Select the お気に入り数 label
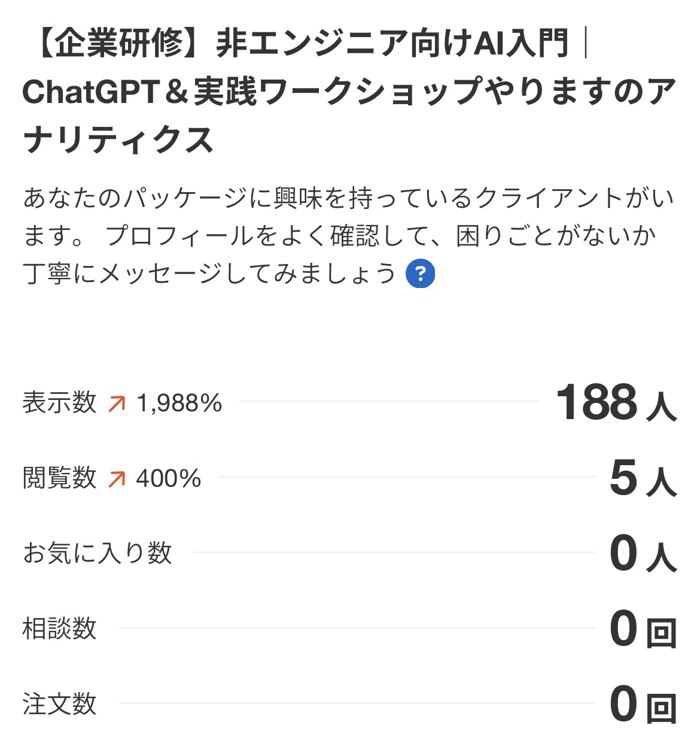The height and width of the screenshot is (737, 700). click(x=98, y=553)
